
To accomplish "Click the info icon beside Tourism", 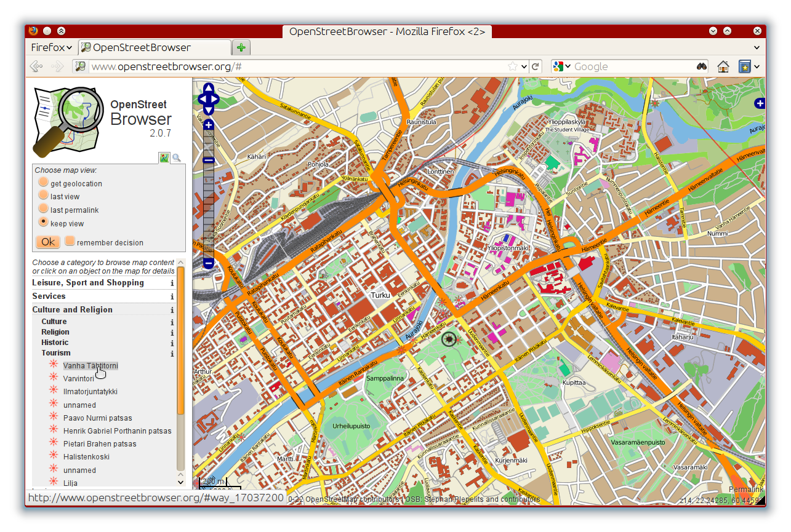I will pos(172,354).
